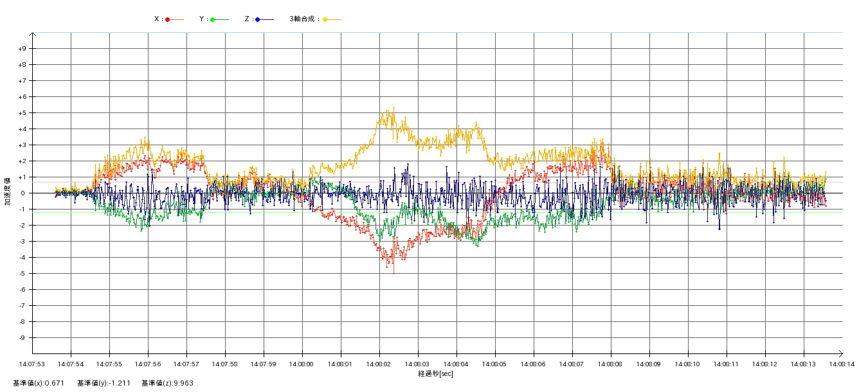This screenshot has width=868, height=392.
Task: Select the 基準値(y):-1.211 baseline text
Action: click(x=104, y=383)
